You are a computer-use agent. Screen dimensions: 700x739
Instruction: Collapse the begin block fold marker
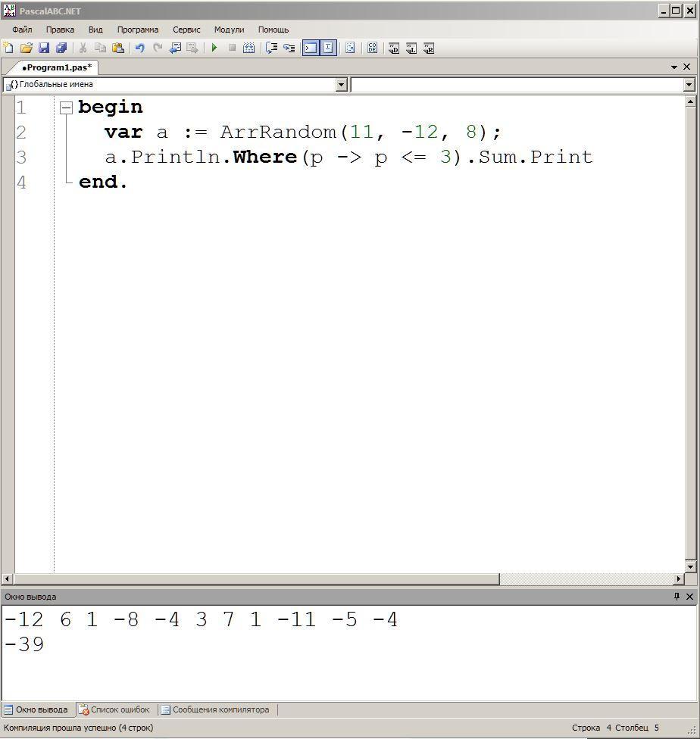pos(66,108)
